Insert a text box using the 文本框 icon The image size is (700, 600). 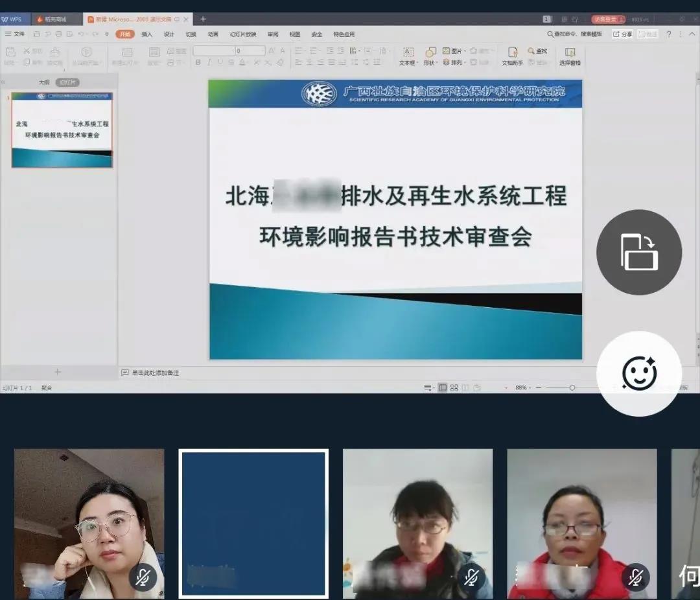(x=407, y=56)
